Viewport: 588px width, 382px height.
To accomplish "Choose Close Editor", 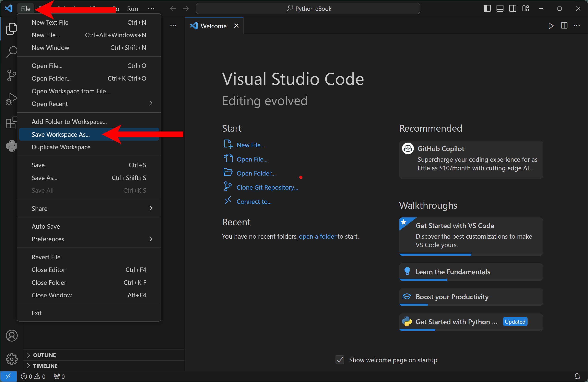I will [x=89, y=270].
